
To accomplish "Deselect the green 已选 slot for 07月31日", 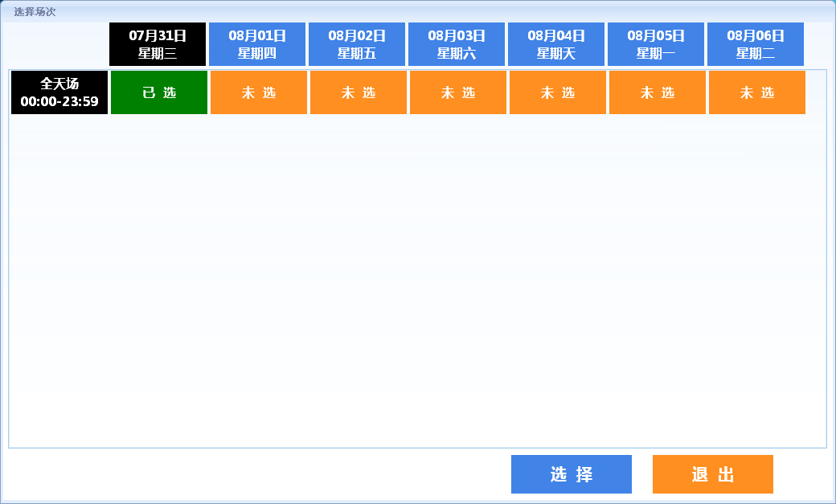I will pos(159,92).
